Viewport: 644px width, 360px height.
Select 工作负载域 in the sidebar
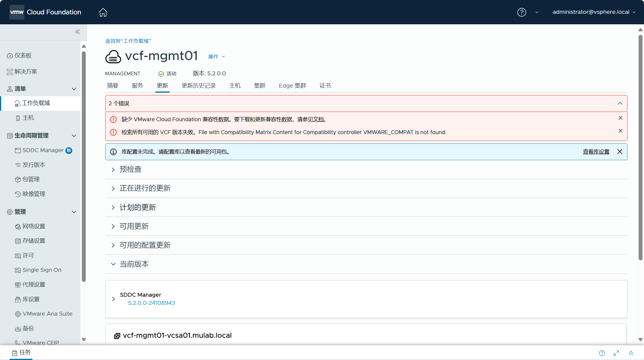point(41,103)
